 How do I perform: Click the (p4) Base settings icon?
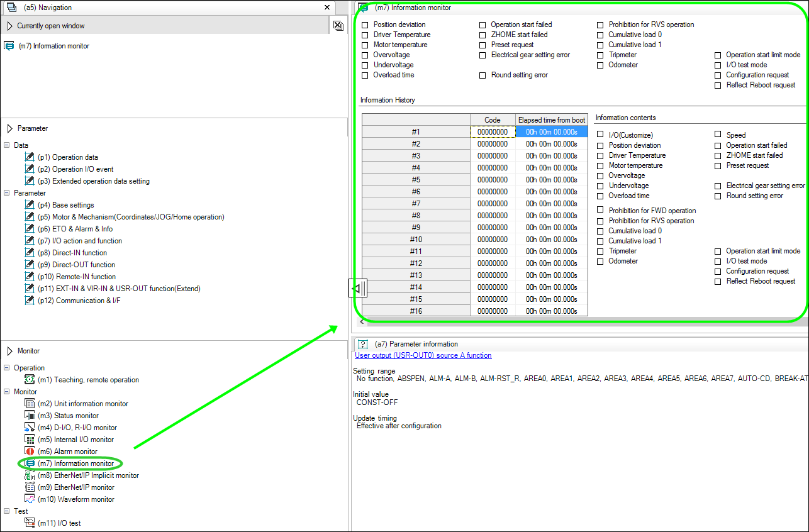(x=30, y=205)
